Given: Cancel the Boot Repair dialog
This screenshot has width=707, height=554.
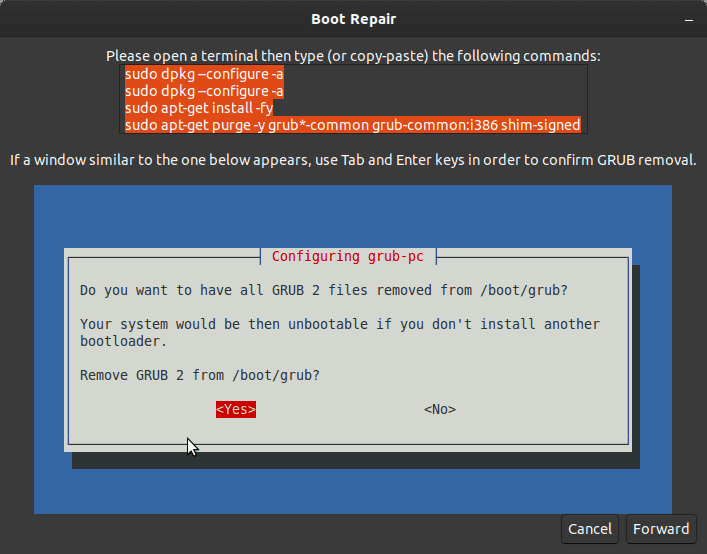Looking at the screenshot, I should 590,529.
